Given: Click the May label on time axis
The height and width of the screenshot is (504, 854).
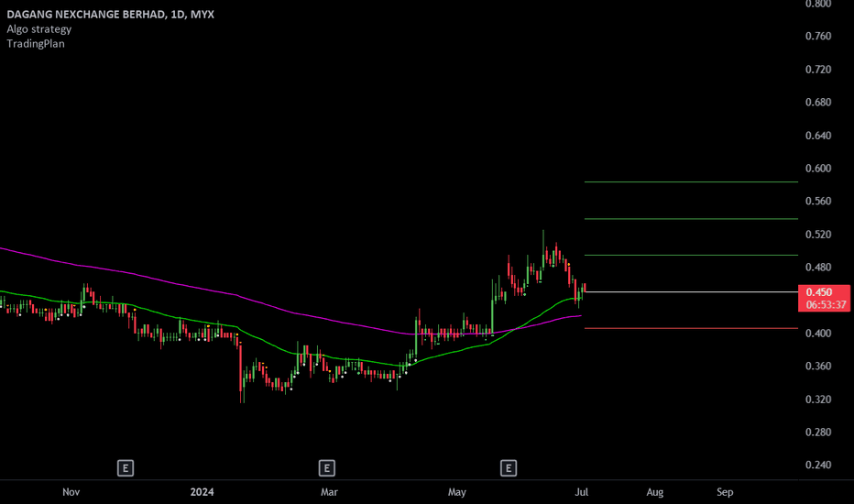Looking at the screenshot, I should click(457, 492).
